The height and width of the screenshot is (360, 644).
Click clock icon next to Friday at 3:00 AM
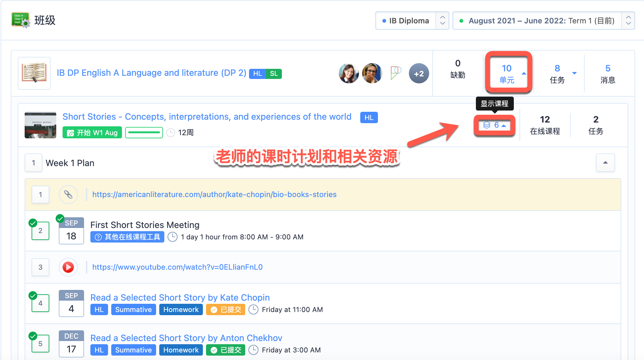(x=253, y=350)
